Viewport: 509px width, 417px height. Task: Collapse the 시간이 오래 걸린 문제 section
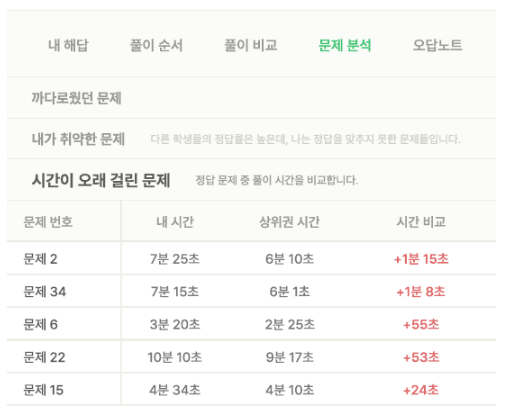click(251, 180)
